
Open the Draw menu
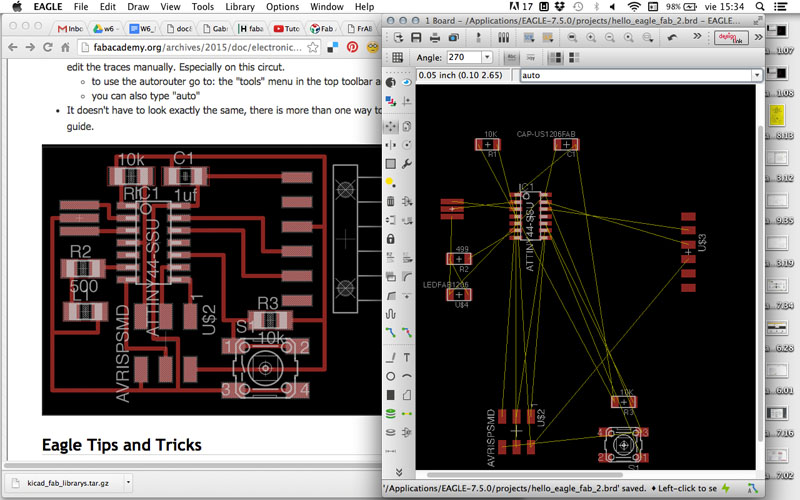[138, 7]
